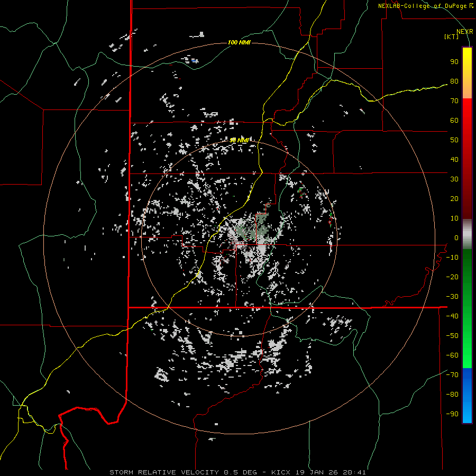Viewport: 476px width, 476px height.
Task: Select the -50 value on velocity scale
Action: (452, 336)
